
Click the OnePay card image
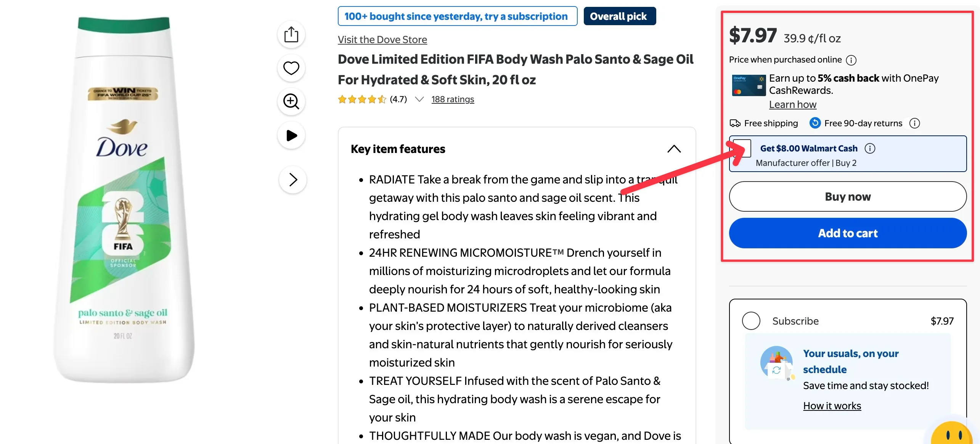[749, 85]
